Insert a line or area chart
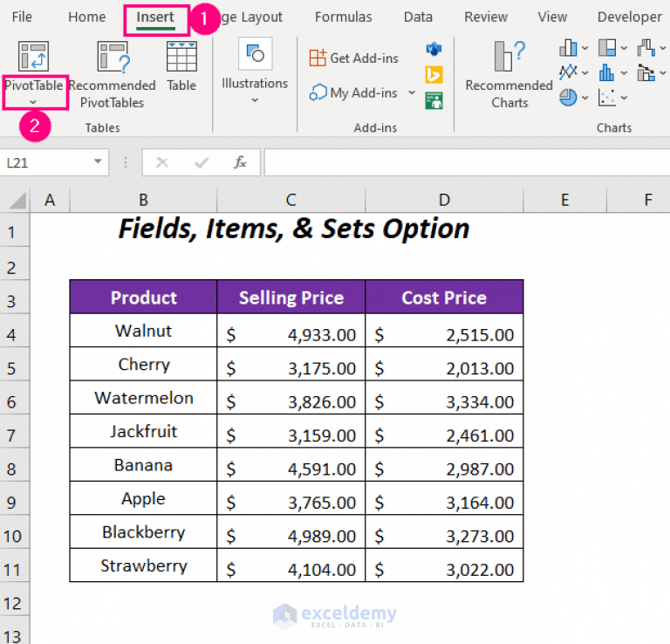This screenshot has width=670, height=644. coord(568,72)
